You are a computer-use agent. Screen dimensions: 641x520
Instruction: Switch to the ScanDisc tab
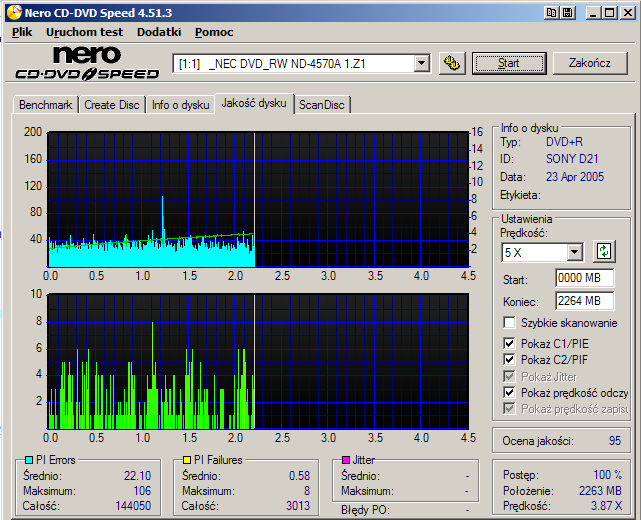click(322, 105)
